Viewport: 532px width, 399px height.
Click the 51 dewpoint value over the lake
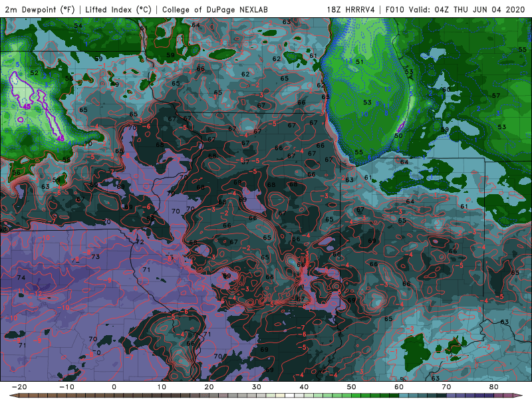(x=359, y=62)
